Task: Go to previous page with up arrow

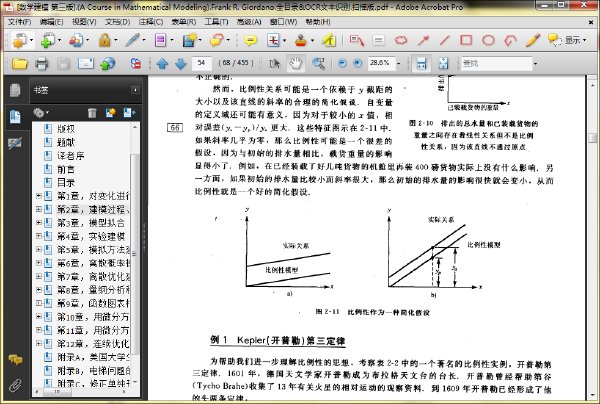Action: tap(162, 64)
